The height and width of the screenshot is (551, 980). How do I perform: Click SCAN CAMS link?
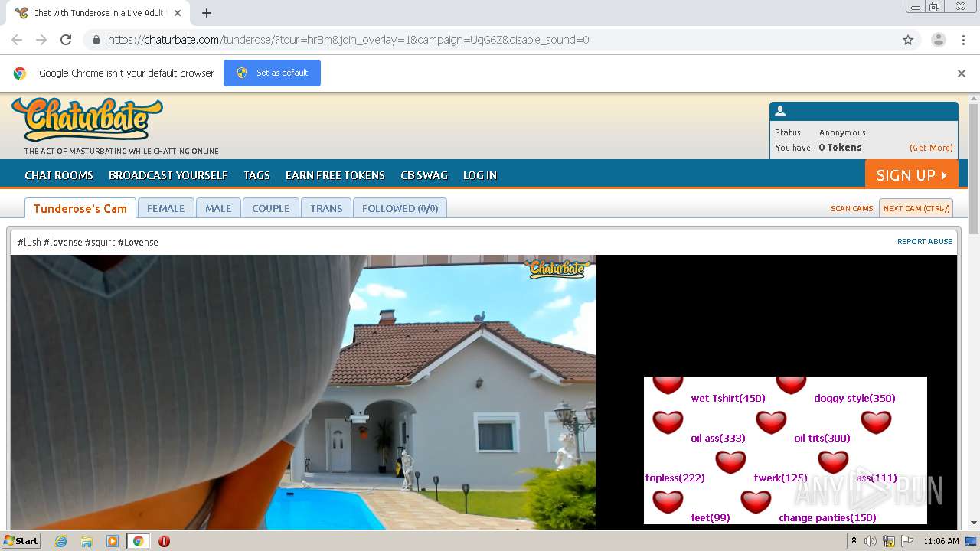851,208
